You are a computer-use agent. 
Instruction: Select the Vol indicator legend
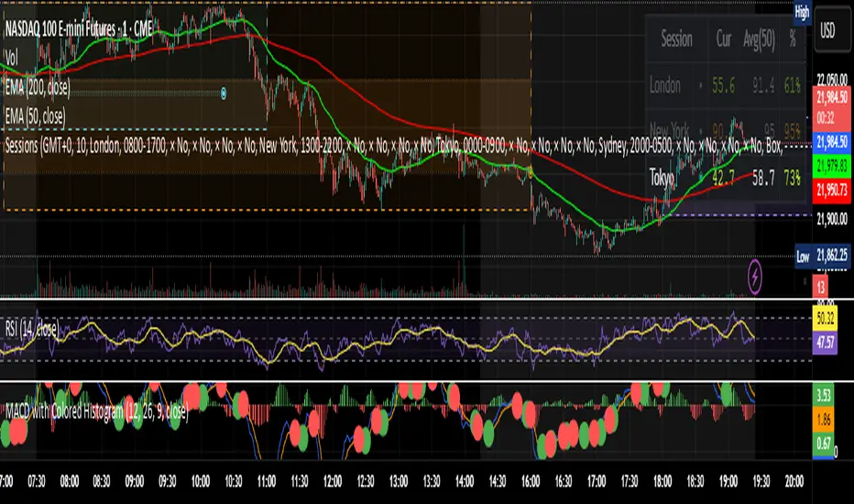11,57
